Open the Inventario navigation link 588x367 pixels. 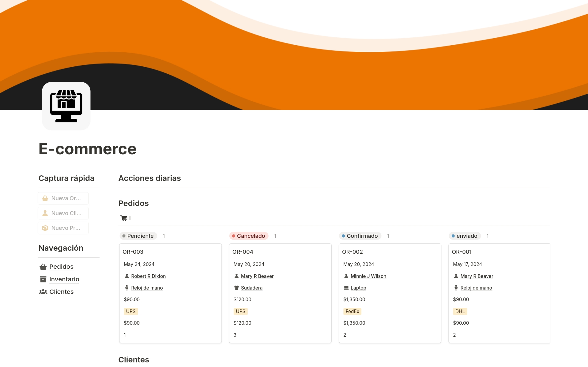pos(64,279)
